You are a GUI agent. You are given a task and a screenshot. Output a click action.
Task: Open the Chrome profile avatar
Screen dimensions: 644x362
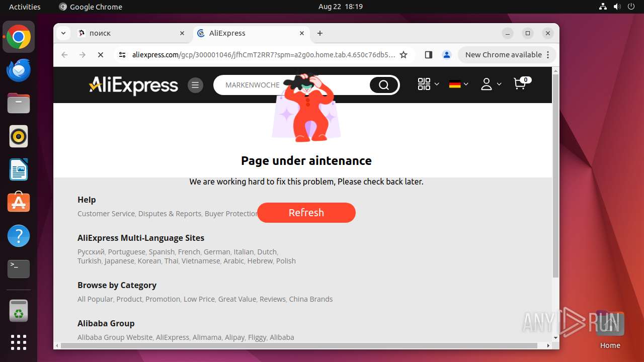tap(447, 55)
